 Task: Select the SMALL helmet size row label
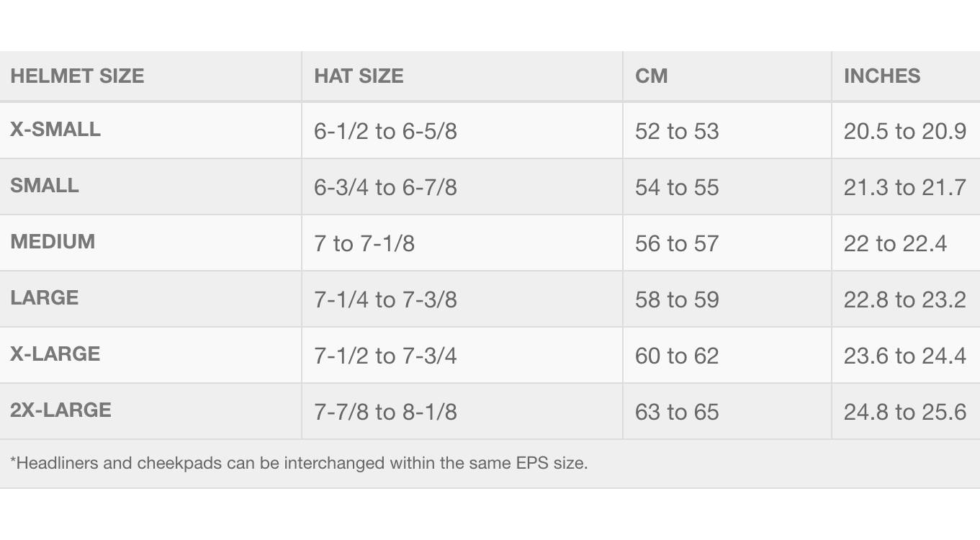tap(45, 186)
